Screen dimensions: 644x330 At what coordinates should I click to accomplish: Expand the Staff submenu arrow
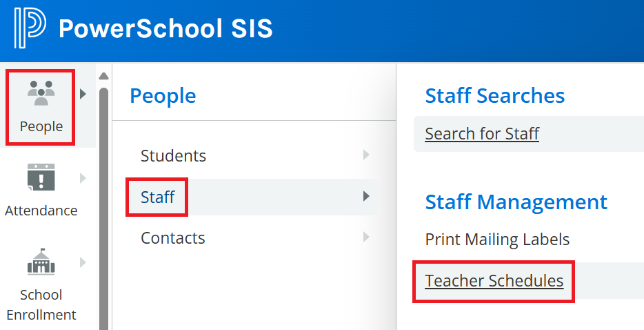tap(366, 197)
